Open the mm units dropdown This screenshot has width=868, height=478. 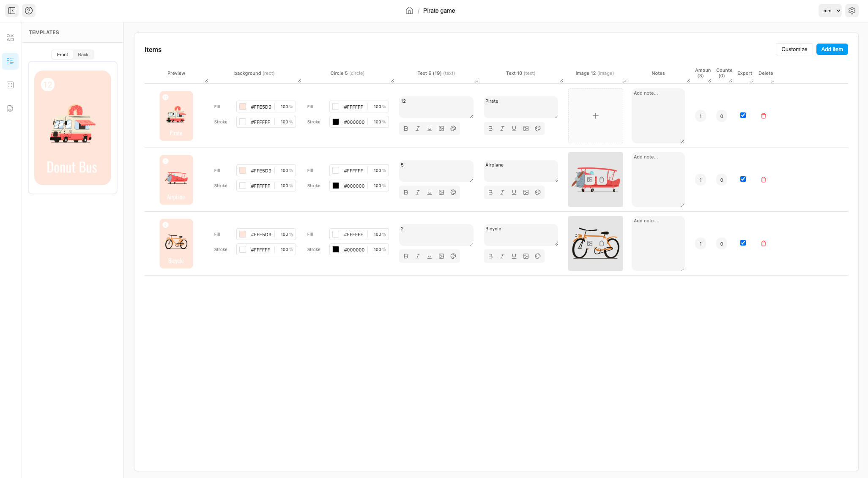830,11
